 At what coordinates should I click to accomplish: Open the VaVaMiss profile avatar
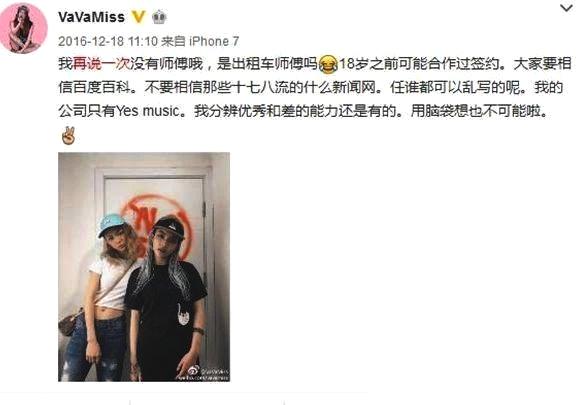point(23,29)
